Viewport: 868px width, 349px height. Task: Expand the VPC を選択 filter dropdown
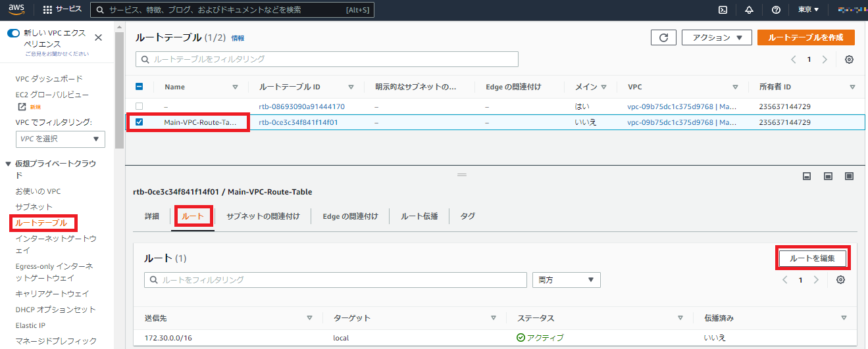click(60, 139)
